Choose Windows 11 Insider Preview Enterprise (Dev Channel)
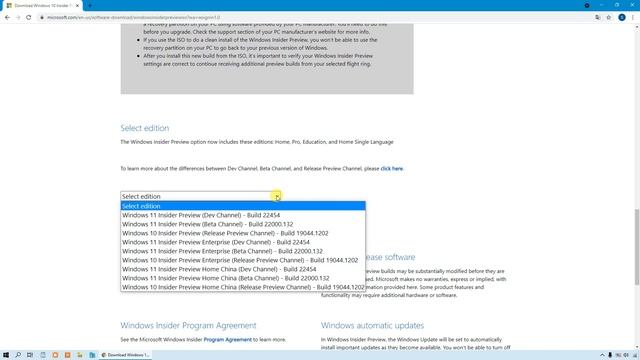This screenshot has height=360, width=640. coord(243,242)
